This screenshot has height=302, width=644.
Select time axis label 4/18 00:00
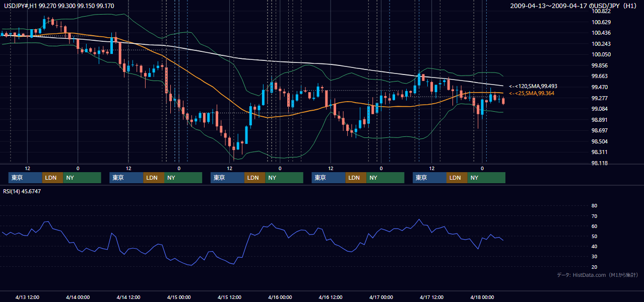[x=482, y=297]
